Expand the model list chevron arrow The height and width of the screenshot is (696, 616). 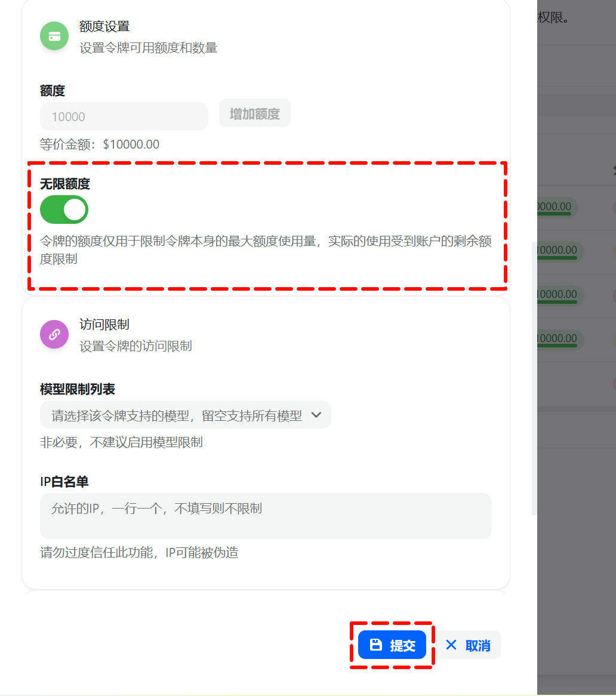[x=316, y=415]
